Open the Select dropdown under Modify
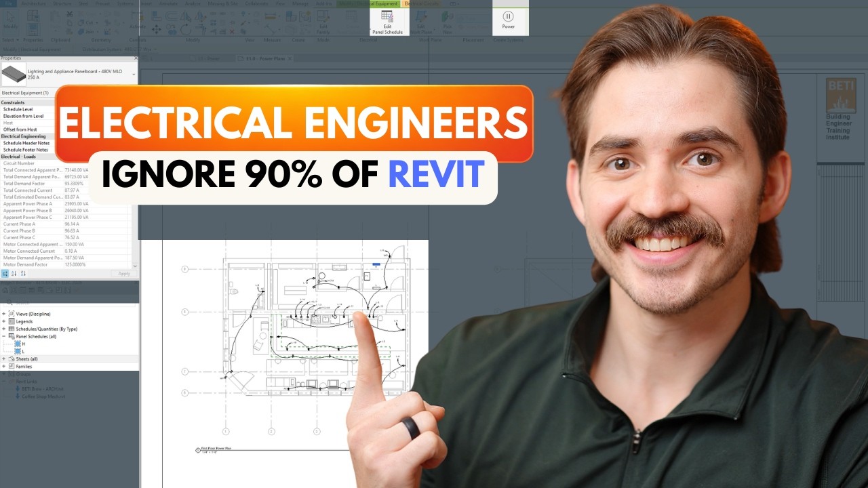The image size is (868, 488). coord(9,40)
